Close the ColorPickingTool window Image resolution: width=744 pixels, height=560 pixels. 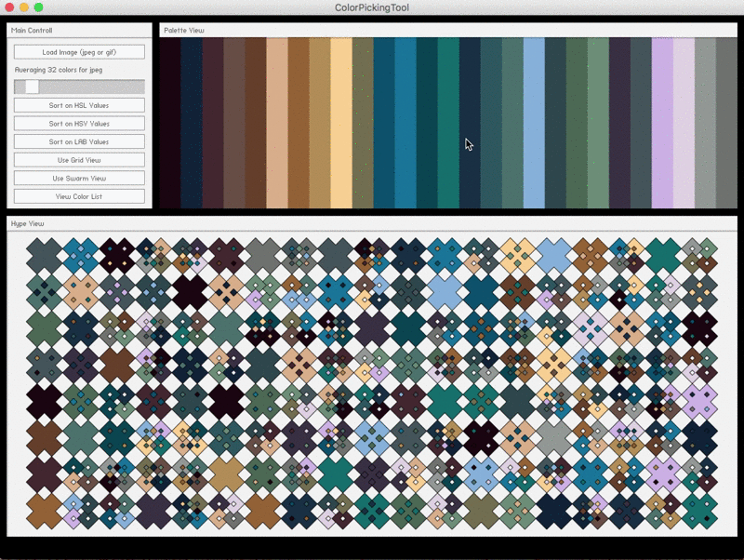pyautogui.click(x=9, y=7)
